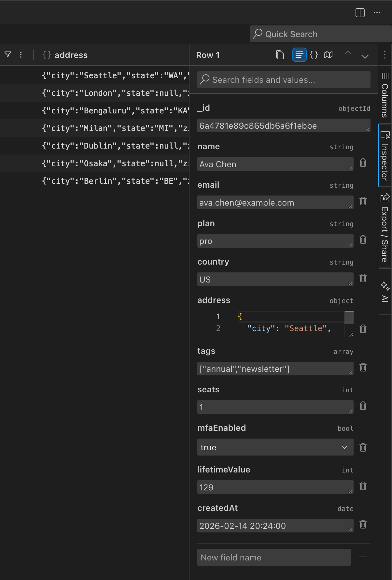Delete the address field
This screenshot has height=580, width=392.
coord(363,329)
